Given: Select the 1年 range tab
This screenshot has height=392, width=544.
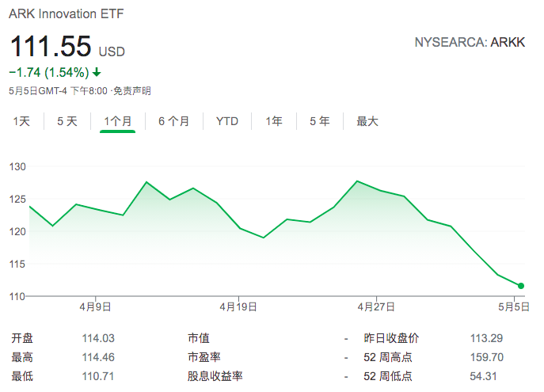Looking at the screenshot, I should coord(274,121).
